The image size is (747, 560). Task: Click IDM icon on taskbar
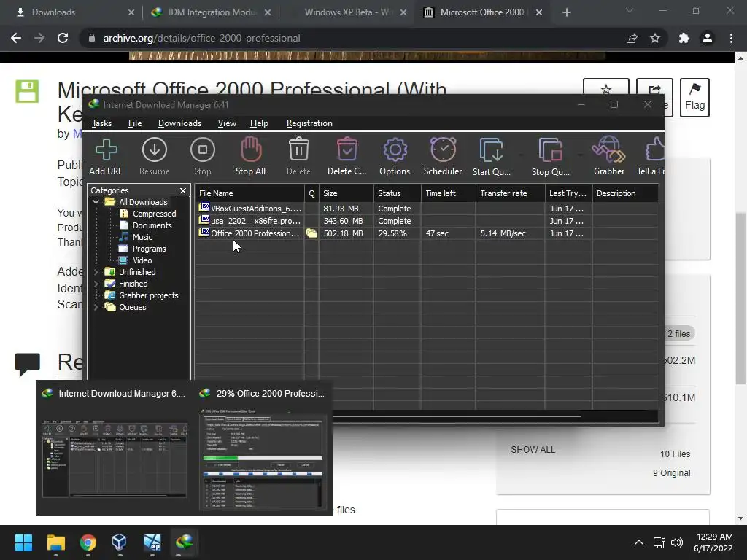tap(184, 542)
